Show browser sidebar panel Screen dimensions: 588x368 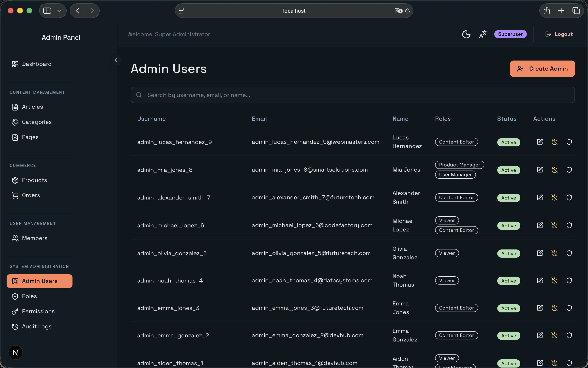[47, 11]
